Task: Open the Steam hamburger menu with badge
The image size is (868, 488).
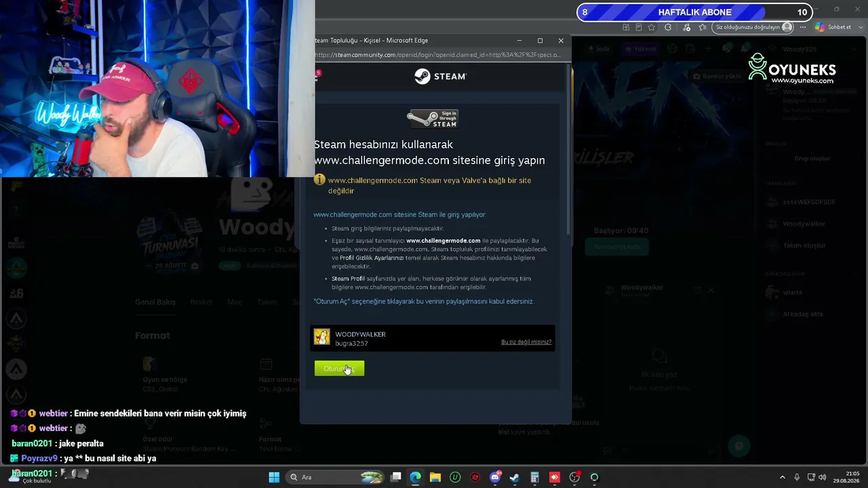Action: click(317, 76)
